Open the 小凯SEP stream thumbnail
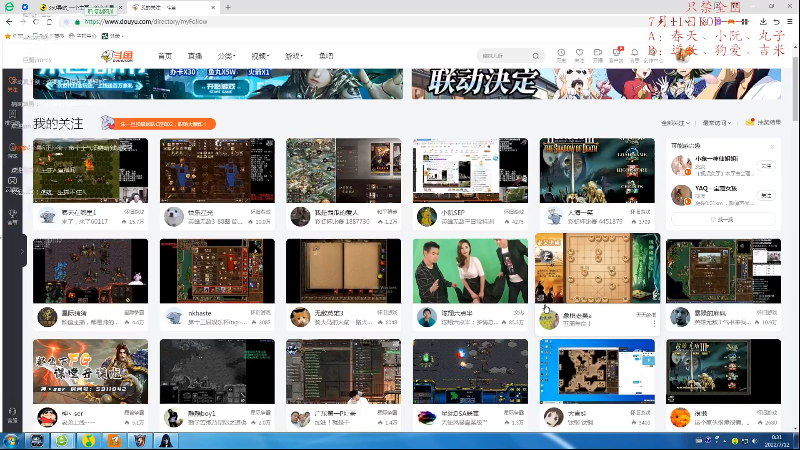Viewport: 800px width, 450px height. tap(470, 170)
